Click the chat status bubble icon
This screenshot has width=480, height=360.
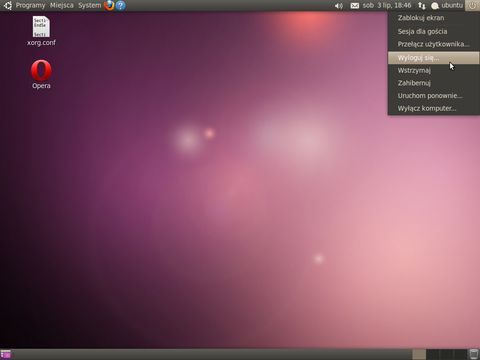pos(435,6)
